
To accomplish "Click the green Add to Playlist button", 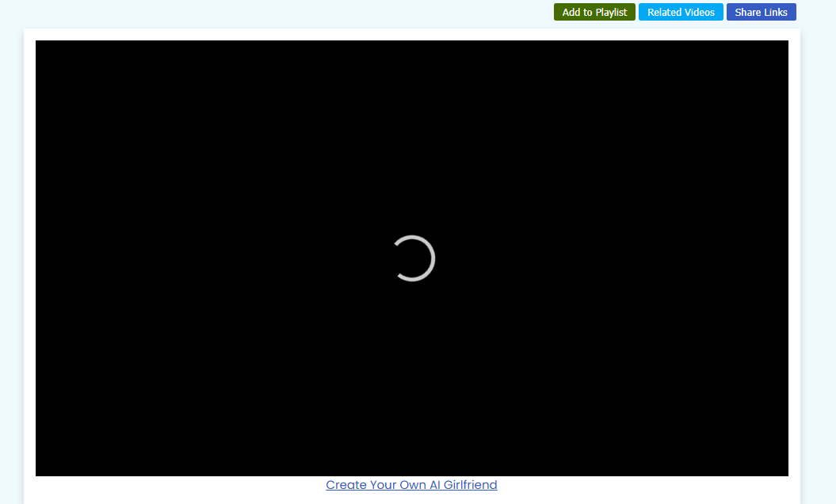I will coord(594,12).
